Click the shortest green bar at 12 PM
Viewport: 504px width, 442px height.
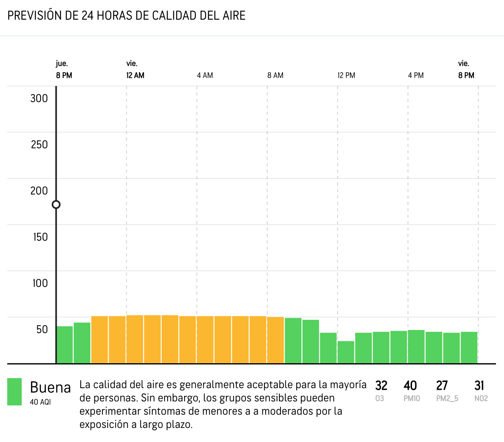346,352
